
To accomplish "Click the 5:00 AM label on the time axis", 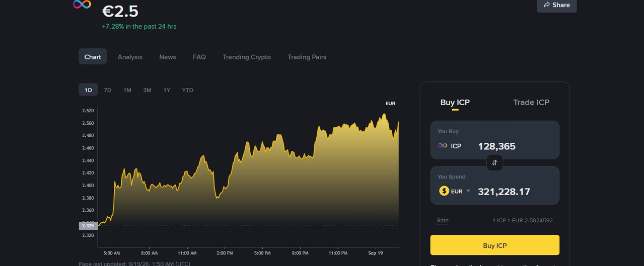I will (x=111, y=253).
